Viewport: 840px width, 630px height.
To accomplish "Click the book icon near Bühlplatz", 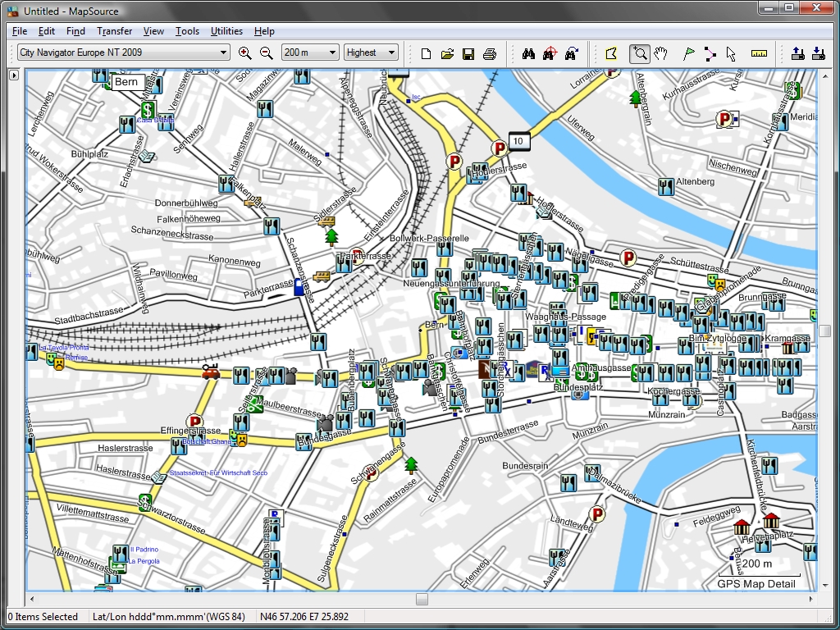I will pyautogui.click(x=146, y=157).
